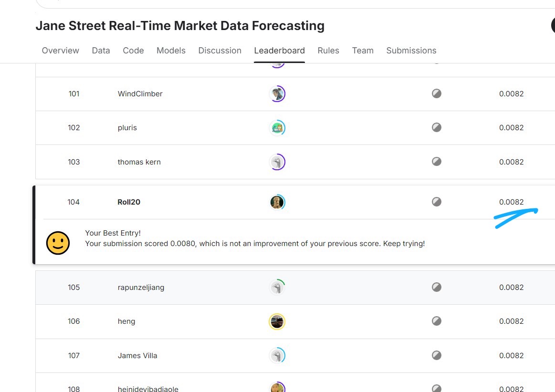Click the Roll20 team name
The width and height of the screenshot is (555, 392).
pyautogui.click(x=129, y=202)
